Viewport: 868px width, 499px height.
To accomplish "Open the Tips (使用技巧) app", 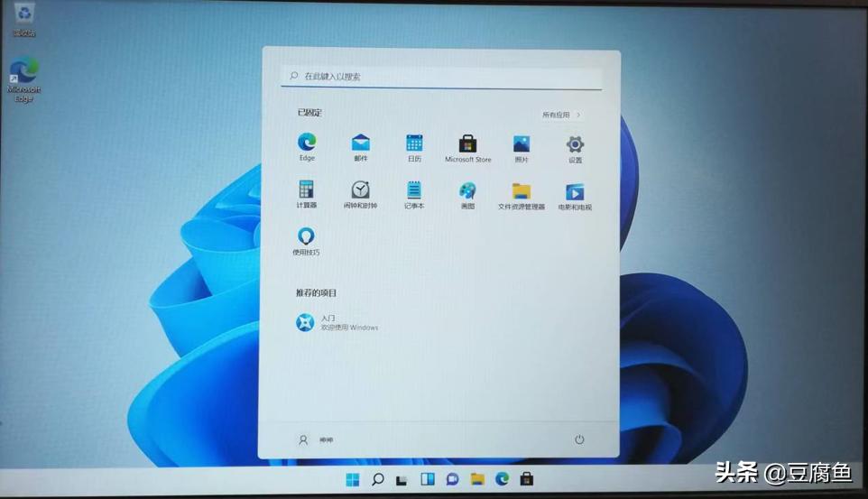I will pos(306,240).
